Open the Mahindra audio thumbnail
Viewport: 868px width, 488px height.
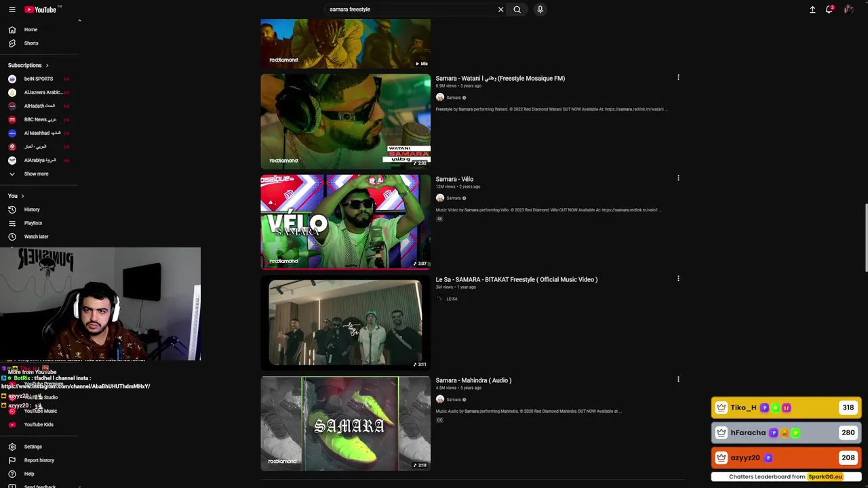click(x=345, y=424)
